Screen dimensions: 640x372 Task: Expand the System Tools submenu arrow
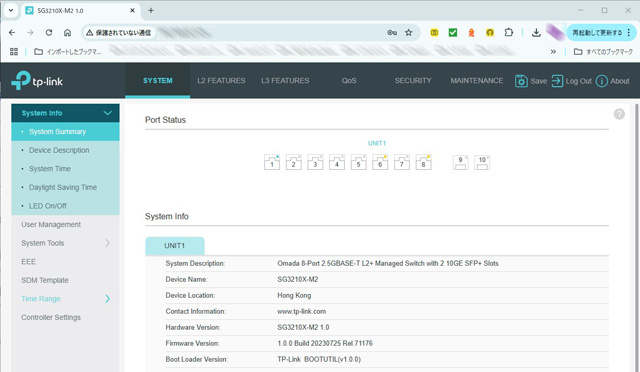pos(107,243)
